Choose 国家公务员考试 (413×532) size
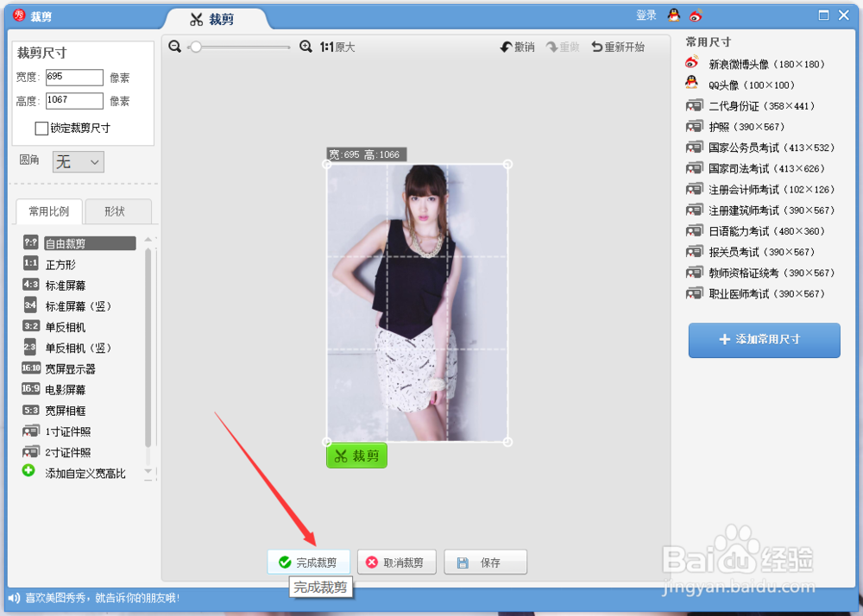This screenshot has width=863, height=616. pyautogui.click(x=760, y=148)
